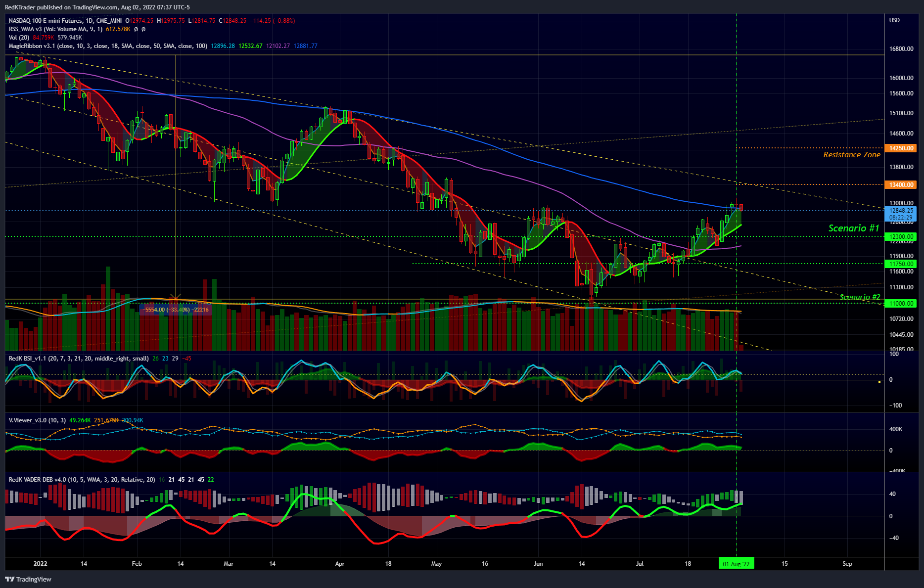Image resolution: width=924 pixels, height=588 pixels.
Task: Click the Apr label on the time axis
Action: coord(340,564)
